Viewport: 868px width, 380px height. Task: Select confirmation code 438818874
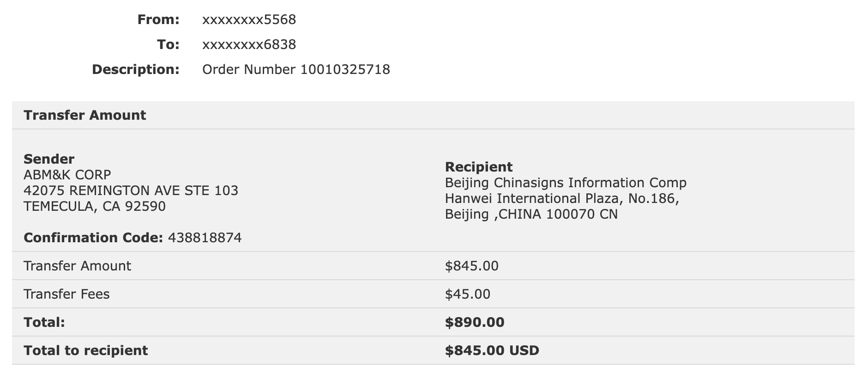tap(205, 238)
